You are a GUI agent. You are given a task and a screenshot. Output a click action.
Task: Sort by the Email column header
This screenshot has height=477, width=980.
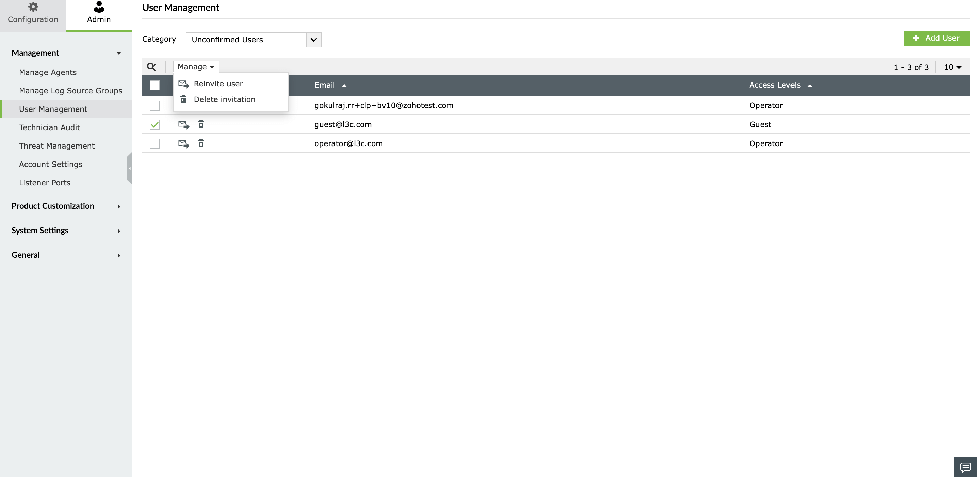pyautogui.click(x=325, y=85)
